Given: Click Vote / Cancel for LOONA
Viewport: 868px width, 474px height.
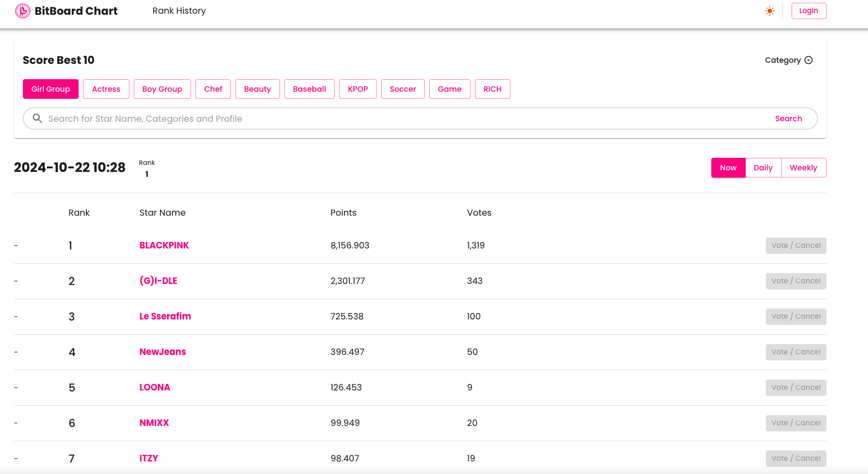Looking at the screenshot, I should 796,387.
